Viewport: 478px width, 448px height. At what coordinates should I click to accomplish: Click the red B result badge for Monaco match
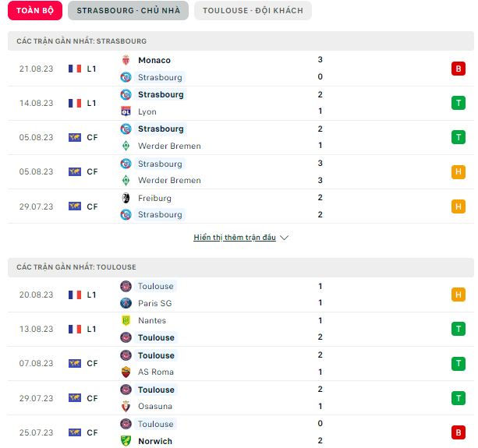point(459,69)
